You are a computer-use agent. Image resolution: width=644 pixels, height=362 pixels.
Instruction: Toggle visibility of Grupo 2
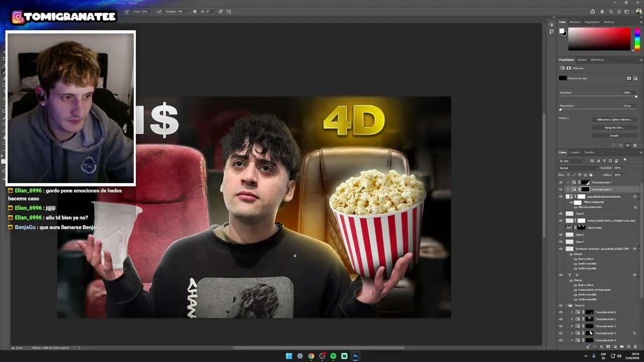coord(561,306)
